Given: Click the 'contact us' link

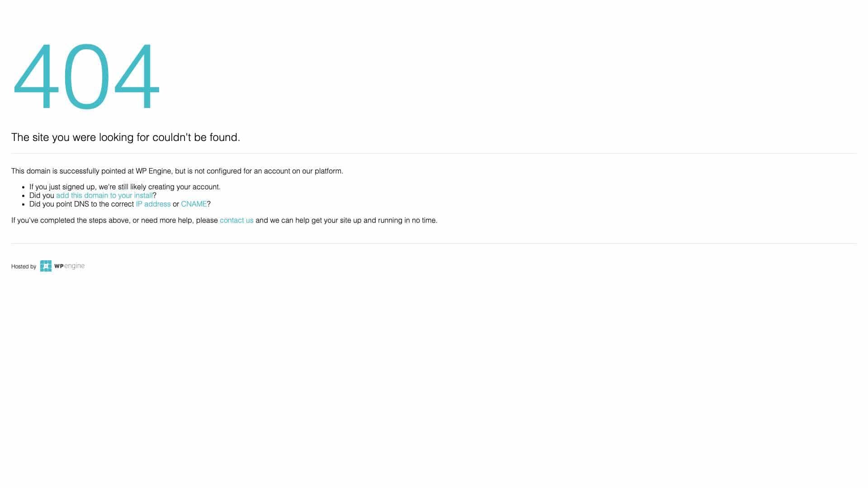Looking at the screenshot, I should pyautogui.click(x=236, y=221).
